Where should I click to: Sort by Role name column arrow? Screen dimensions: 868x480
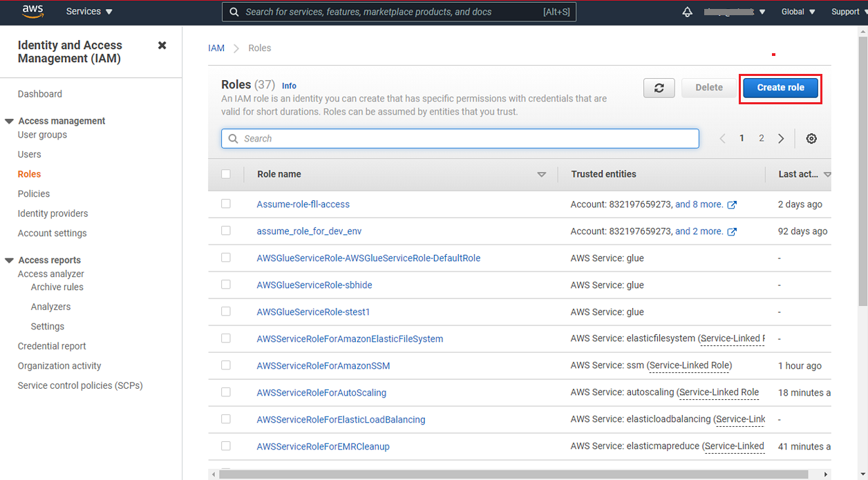pos(541,175)
